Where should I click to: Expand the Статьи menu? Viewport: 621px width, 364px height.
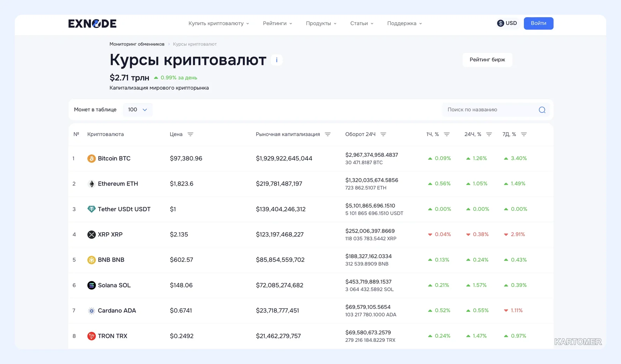click(362, 23)
